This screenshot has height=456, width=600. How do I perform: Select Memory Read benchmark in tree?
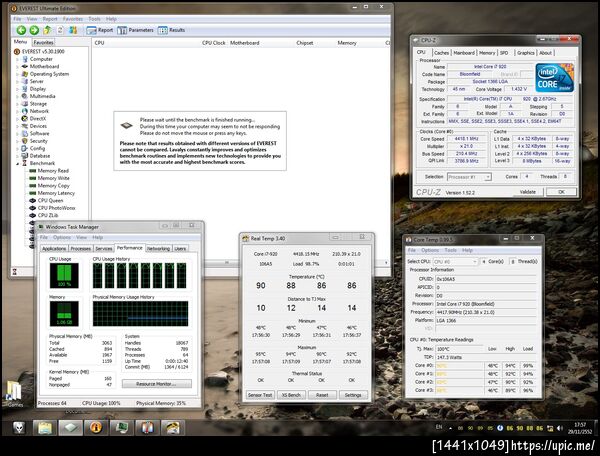53,171
